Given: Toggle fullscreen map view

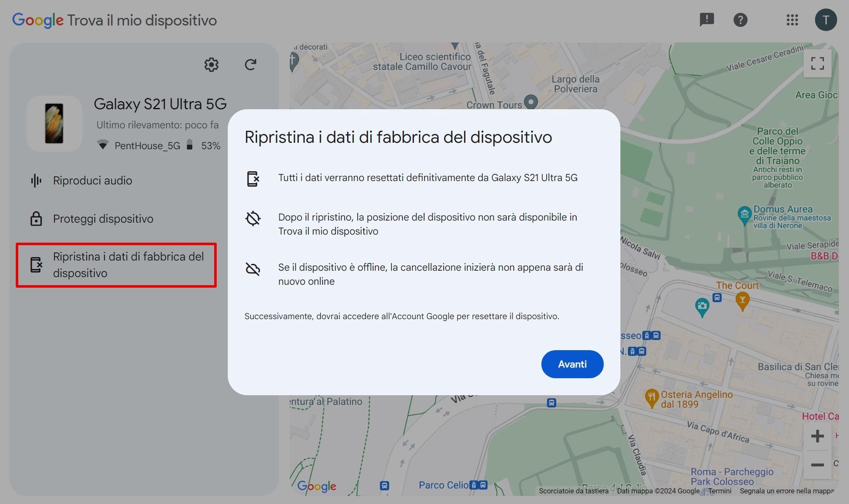Looking at the screenshot, I should (817, 63).
